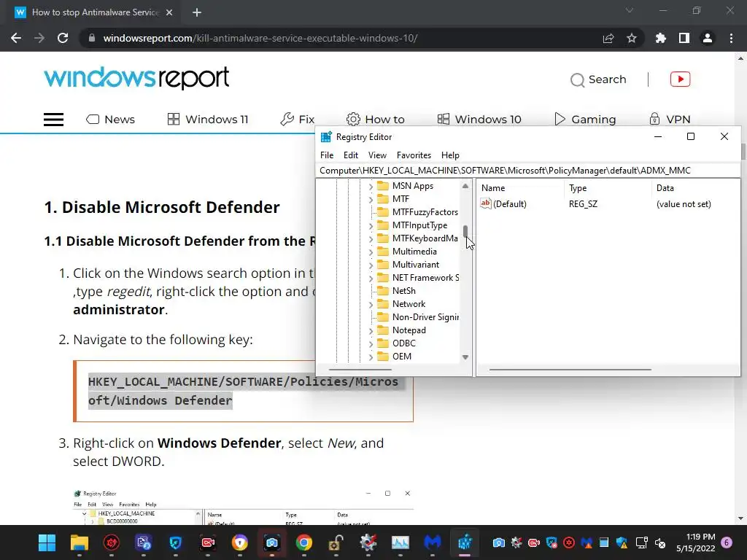Close the Antimalware Service browser tab

pyautogui.click(x=169, y=12)
